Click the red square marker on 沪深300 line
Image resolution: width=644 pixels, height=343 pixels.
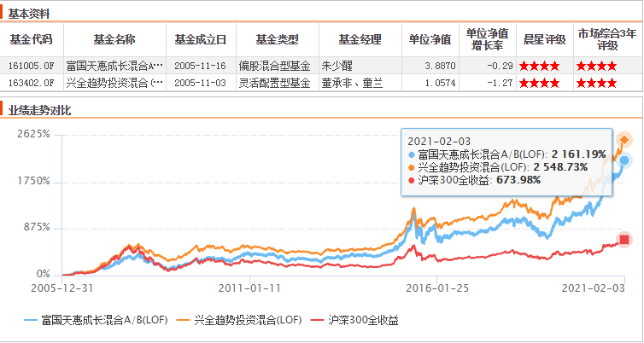pyautogui.click(x=625, y=240)
